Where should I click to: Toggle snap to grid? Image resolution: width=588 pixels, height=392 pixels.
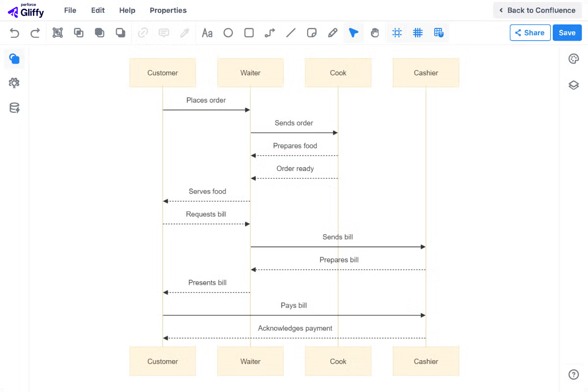397,33
